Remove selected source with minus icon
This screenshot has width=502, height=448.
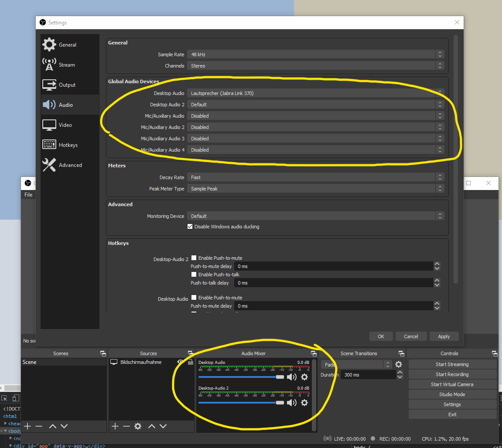pyautogui.click(x=126, y=426)
